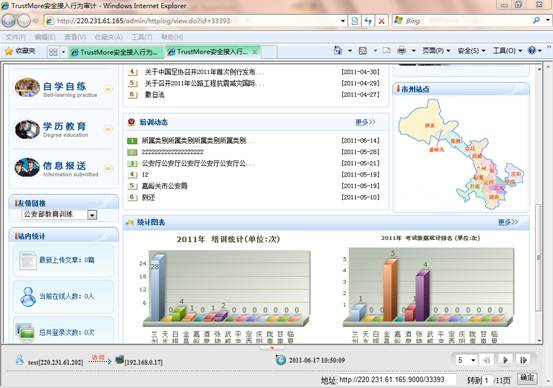Open the replay speed dropdown showing 5
Image resolution: width=553 pixels, height=388 pixels.
coord(466,360)
